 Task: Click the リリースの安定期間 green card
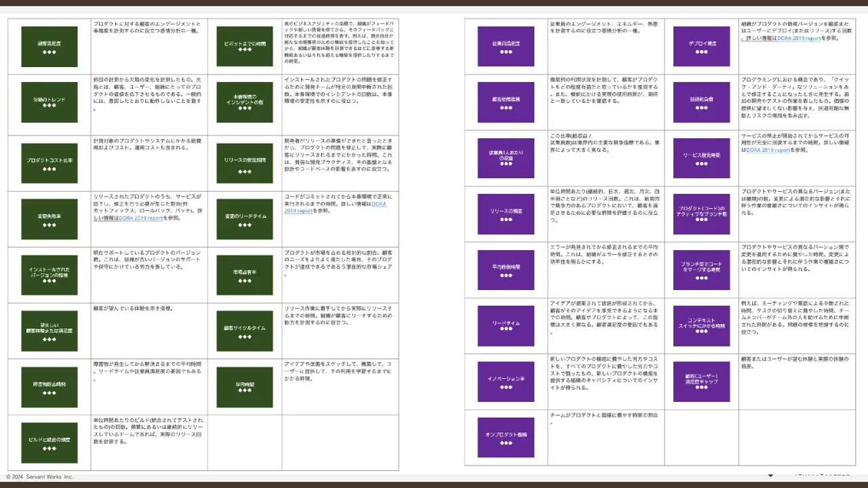pyautogui.click(x=245, y=163)
